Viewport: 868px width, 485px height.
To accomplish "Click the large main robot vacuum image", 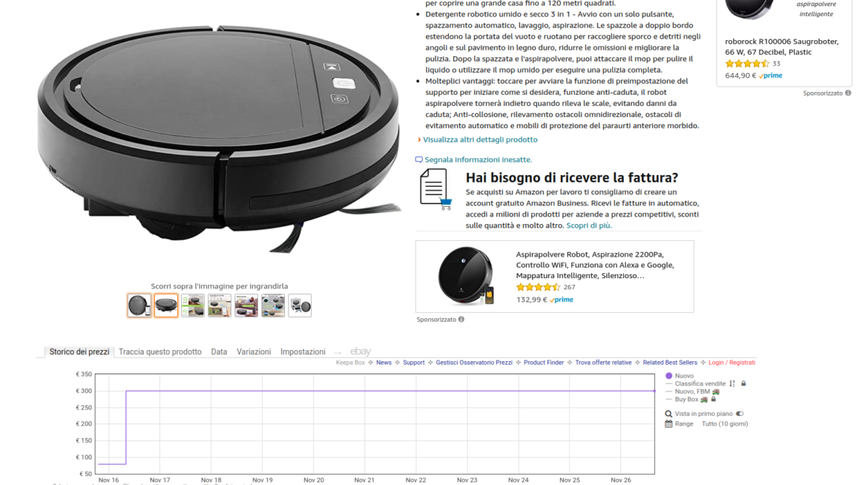I will pos(219,139).
